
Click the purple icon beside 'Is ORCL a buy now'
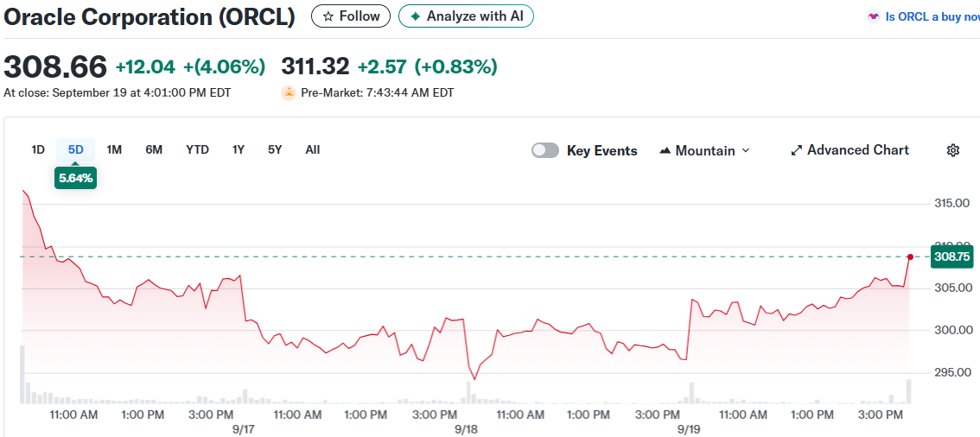coord(873,17)
